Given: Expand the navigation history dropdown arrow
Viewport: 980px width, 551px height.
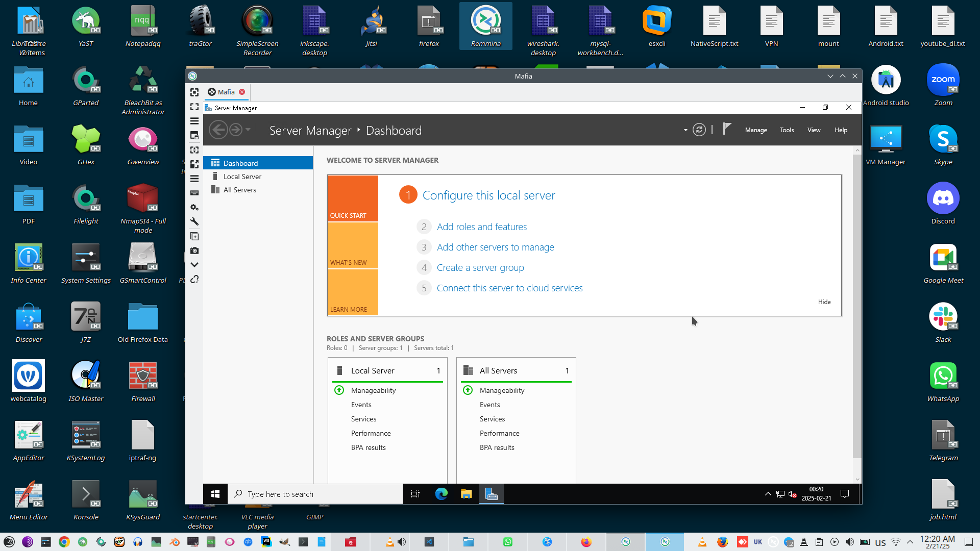Looking at the screenshot, I should point(248,130).
